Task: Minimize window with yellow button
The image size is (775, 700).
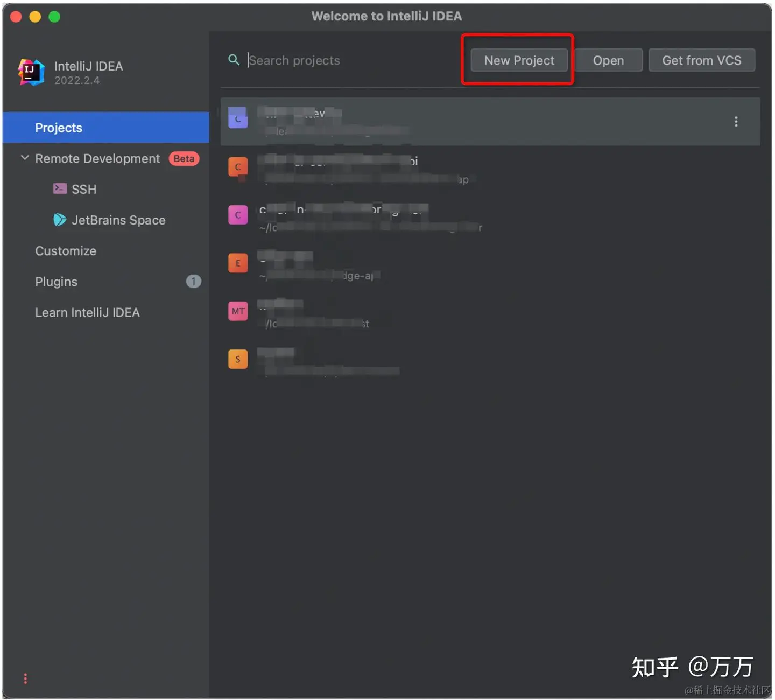Action: tap(35, 17)
